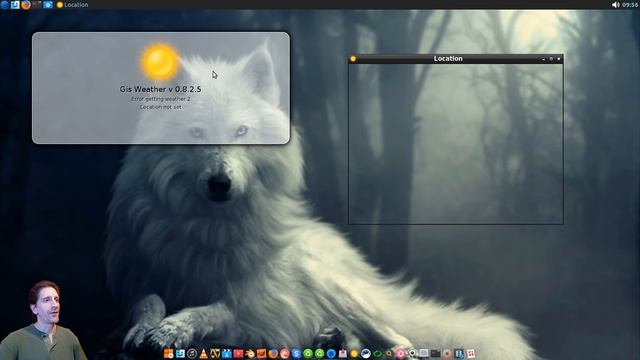Viewport: 640px width, 360px height.
Task: Click the "Error getting weather 2" message
Action: (x=160, y=99)
